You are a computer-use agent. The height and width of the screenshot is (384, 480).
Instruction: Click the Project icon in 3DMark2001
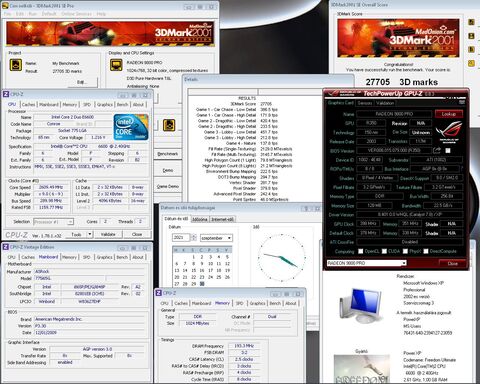15,65
